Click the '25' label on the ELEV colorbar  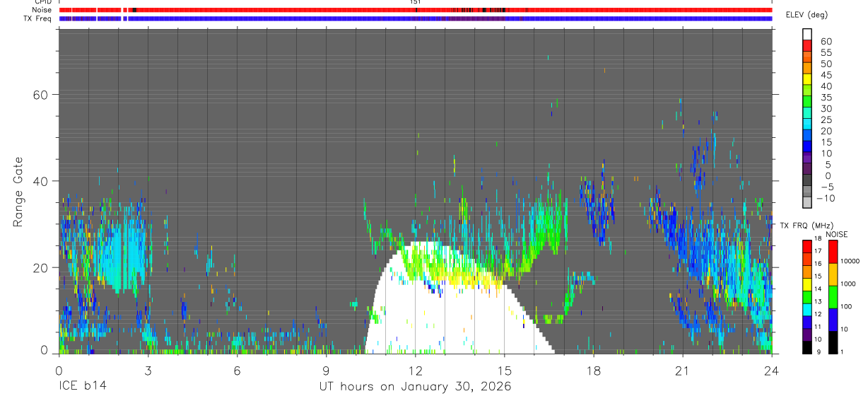coord(826,120)
